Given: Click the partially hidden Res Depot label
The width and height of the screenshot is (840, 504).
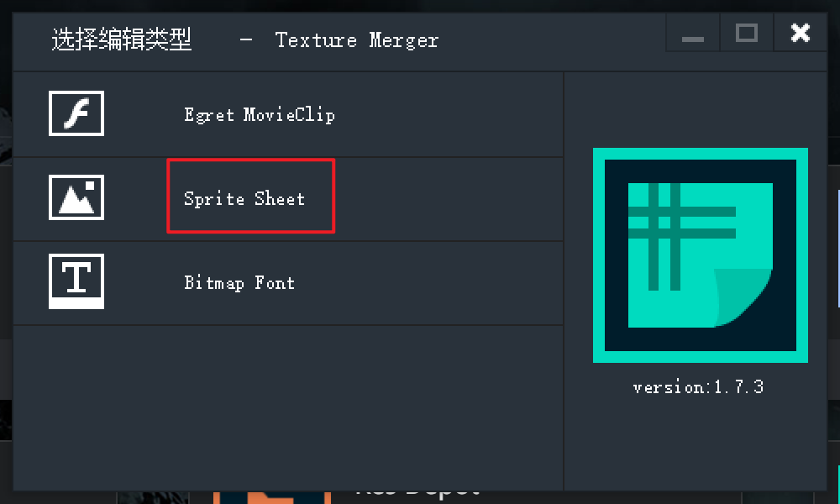Looking at the screenshot, I should coord(417,491).
